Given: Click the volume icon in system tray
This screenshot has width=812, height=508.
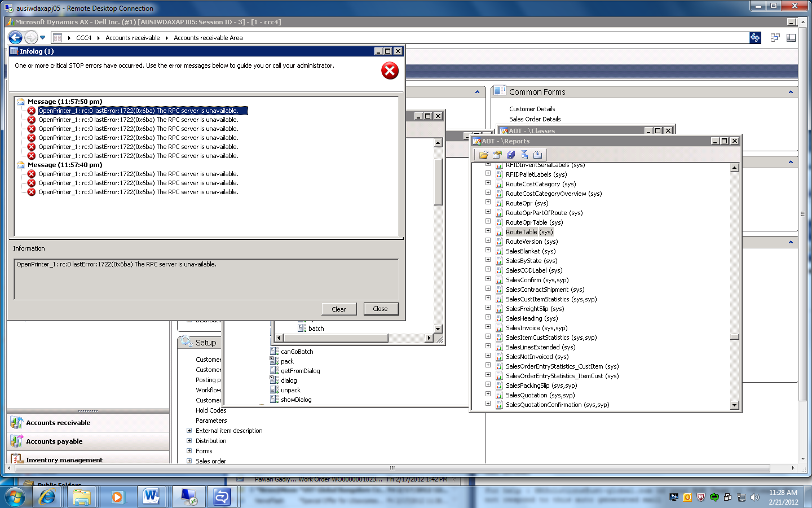Looking at the screenshot, I should [755, 497].
